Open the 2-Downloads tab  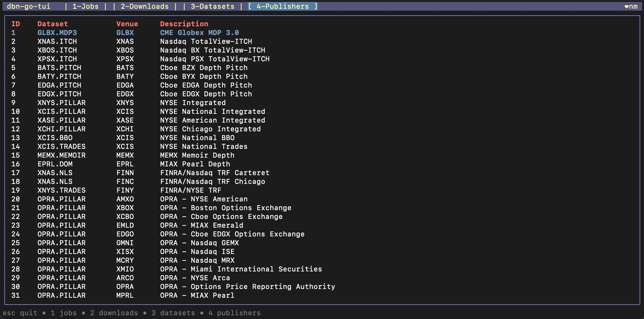point(145,6)
